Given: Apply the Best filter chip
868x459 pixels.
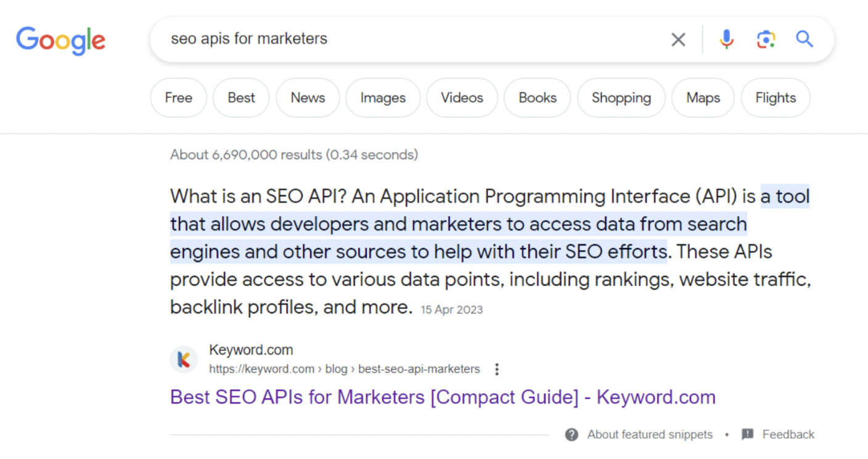Looking at the screenshot, I should tap(240, 97).
